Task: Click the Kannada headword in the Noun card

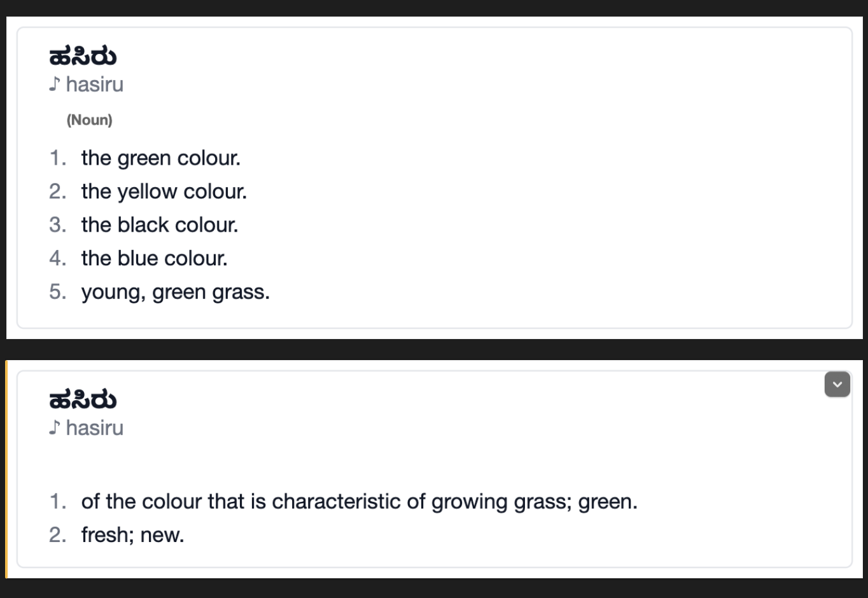Action: (x=83, y=57)
